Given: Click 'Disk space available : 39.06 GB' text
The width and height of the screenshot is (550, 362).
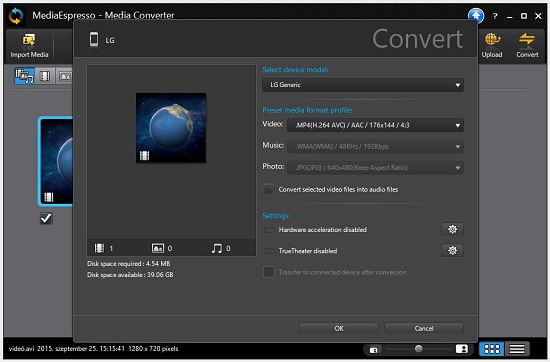Looking at the screenshot, I should pos(130,275).
